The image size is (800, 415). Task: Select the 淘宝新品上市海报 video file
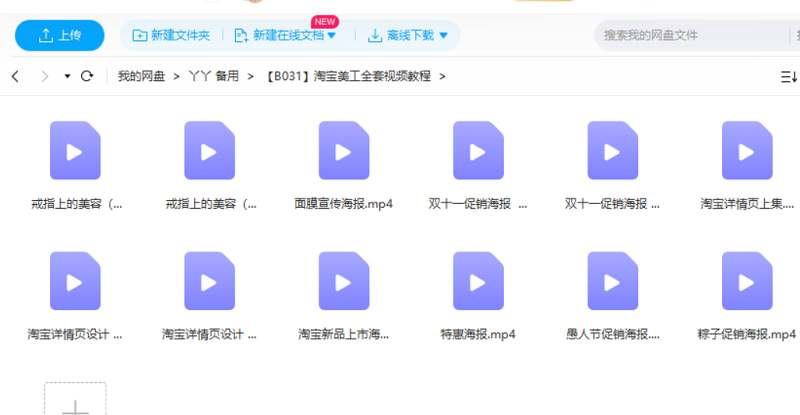click(x=343, y=281)
